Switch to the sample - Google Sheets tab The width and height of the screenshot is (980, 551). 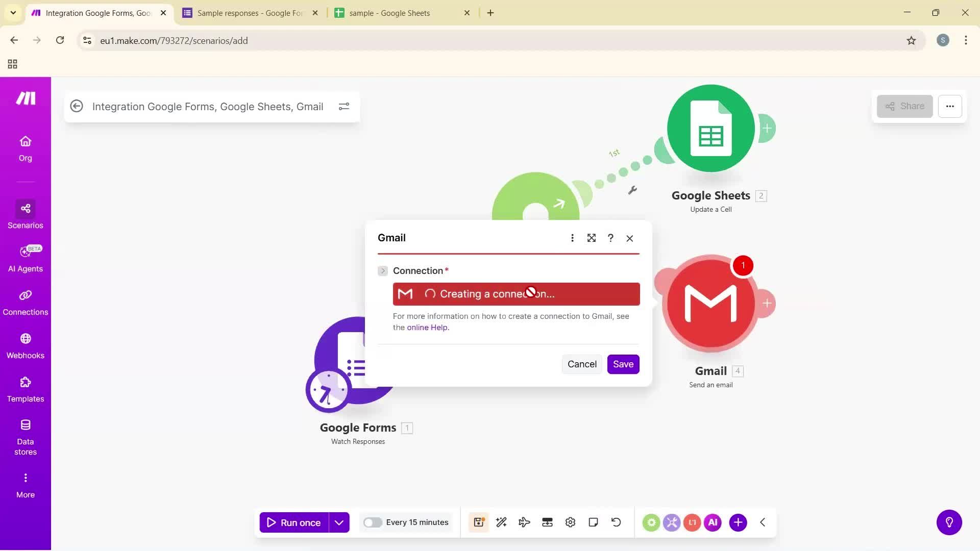tap(390, 13)
